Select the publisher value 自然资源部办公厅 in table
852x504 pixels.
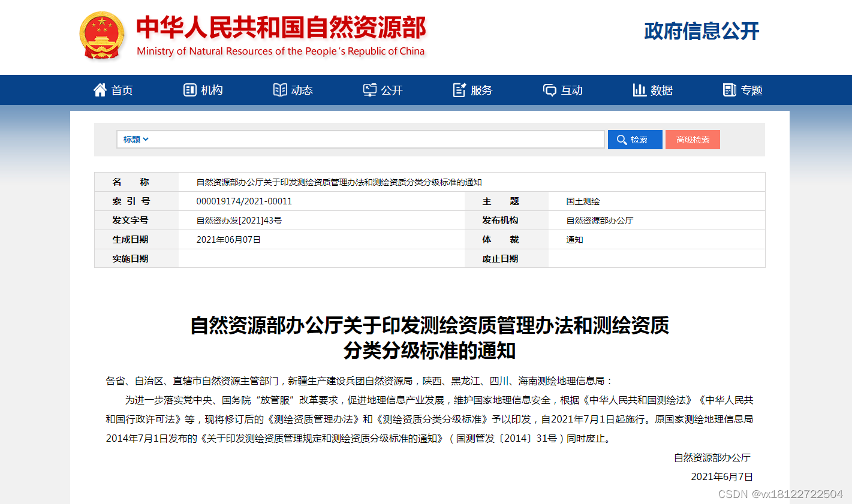click(600, 221)
